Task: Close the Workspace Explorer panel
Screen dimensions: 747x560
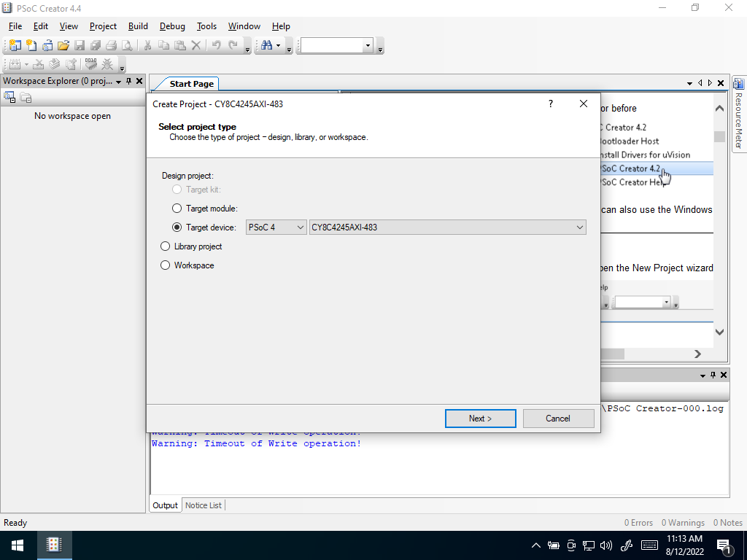Action: click(139, 81)
